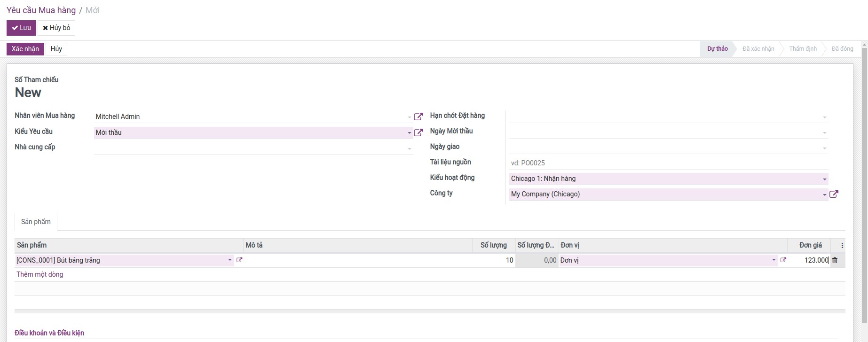Viewport: 868px width, 342px height.
Task: Open external link next to Mời thầu
Action: coord(418,132)
